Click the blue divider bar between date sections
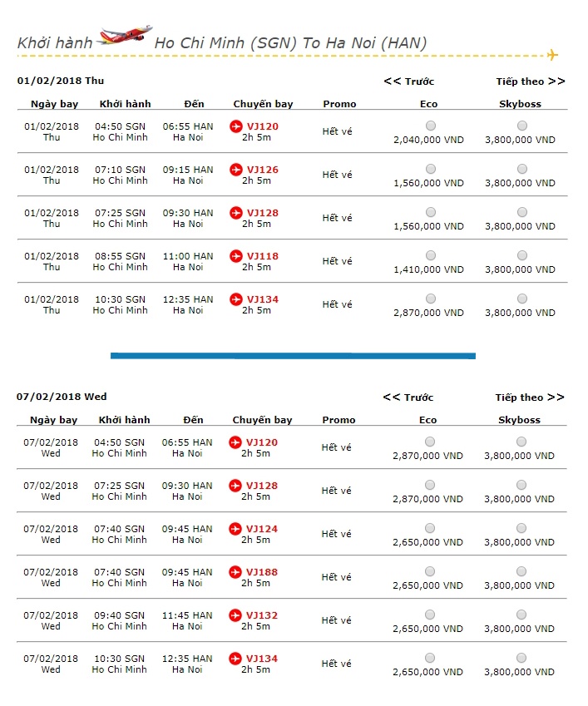Screen dimensions: 588x706 tap(293, 356)
